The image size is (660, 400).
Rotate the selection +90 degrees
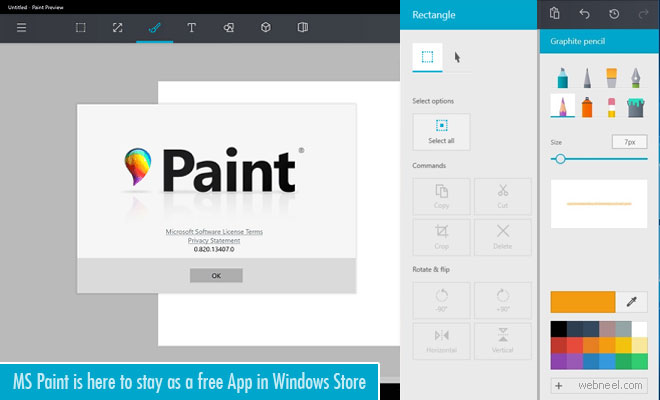(503, 300)
